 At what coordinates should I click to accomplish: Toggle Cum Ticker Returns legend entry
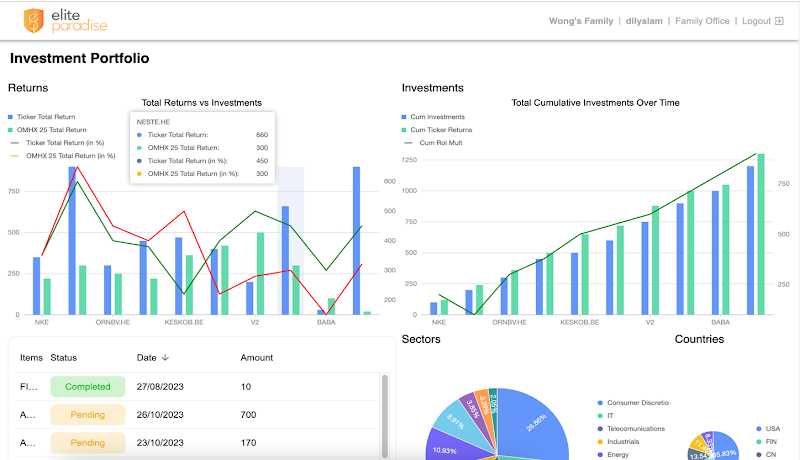(x=404, y=130)
